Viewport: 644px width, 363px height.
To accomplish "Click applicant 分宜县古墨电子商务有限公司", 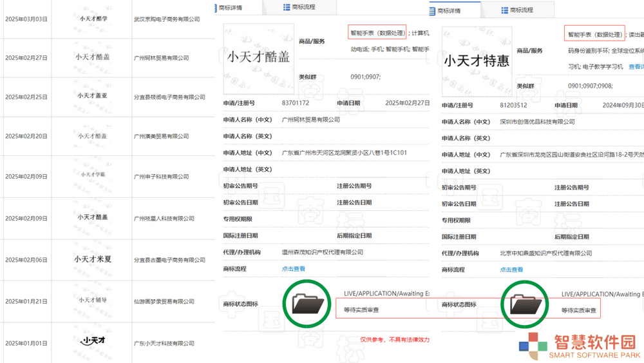I will tap(169, 260).
